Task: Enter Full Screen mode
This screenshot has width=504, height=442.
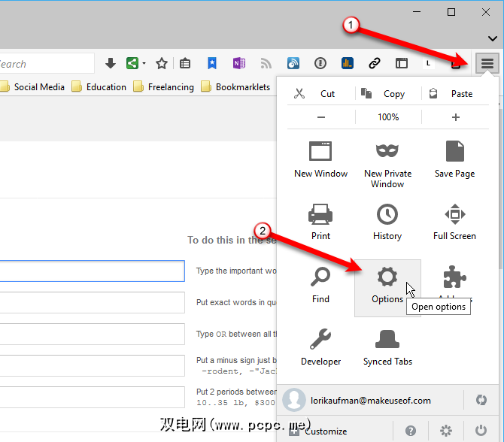Action: [454, 222]
